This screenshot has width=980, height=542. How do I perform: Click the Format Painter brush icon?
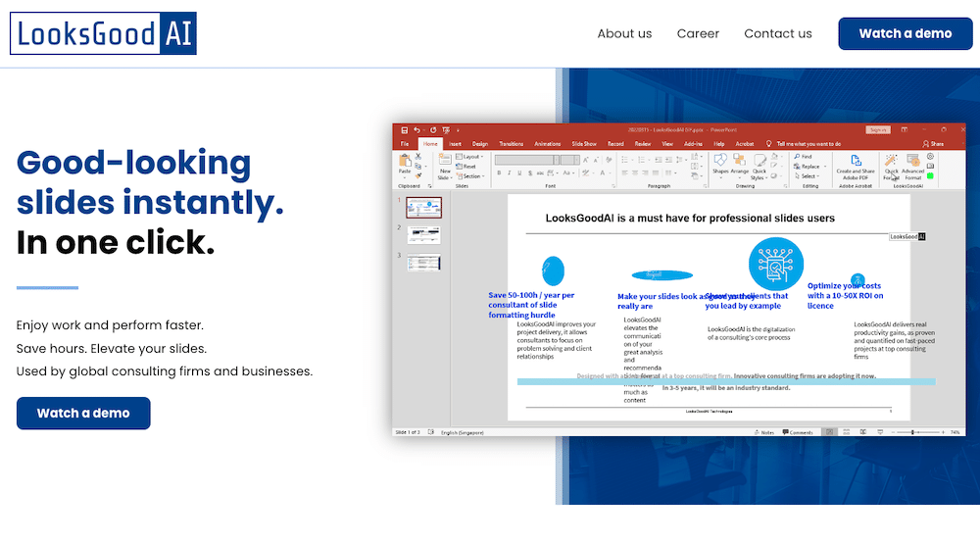coord(418,176)
